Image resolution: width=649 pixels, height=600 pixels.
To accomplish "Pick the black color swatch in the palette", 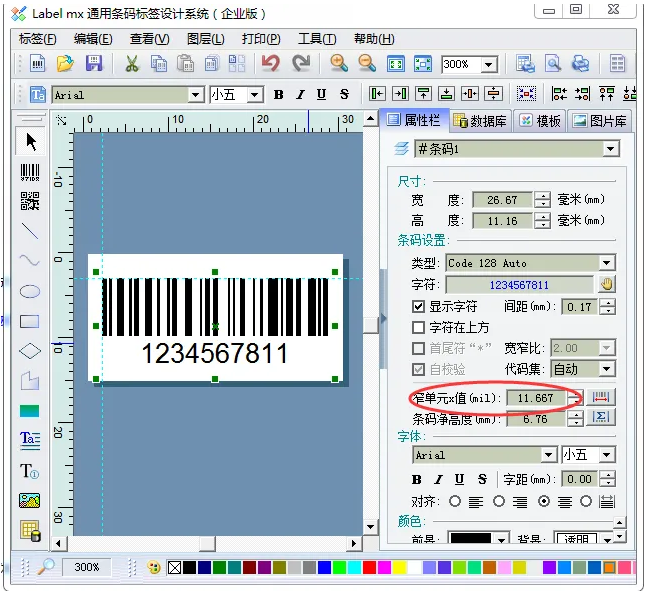I will tap(189, 567).
